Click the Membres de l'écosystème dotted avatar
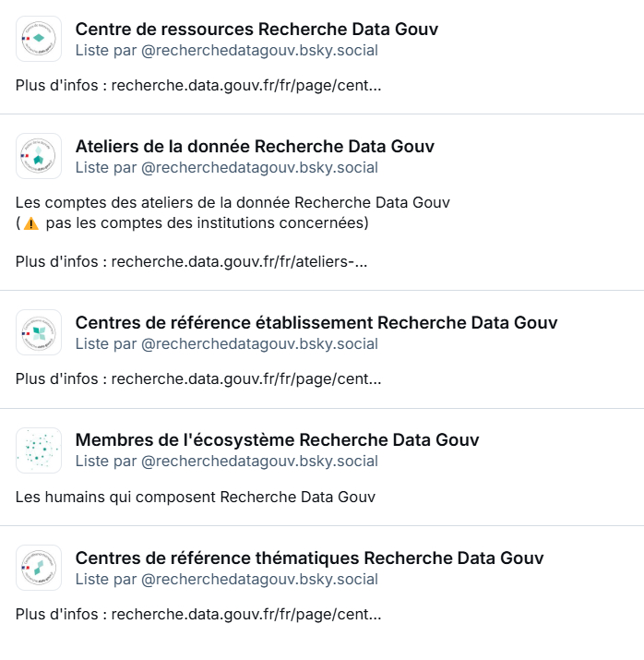Image resolution: width=644 pixels, height=660 pixels. click(x=39, y=450)
